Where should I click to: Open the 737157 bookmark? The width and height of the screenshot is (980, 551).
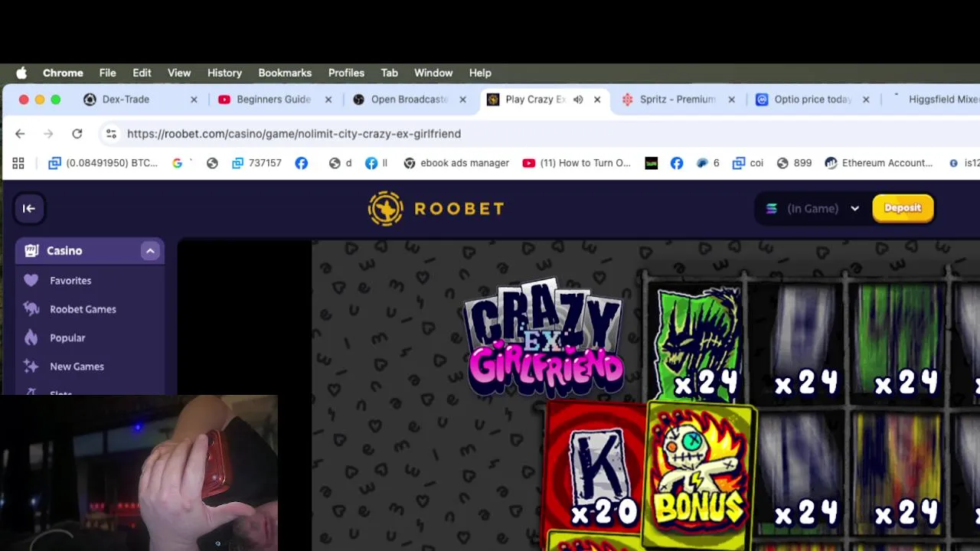click(x=256, y=163)
